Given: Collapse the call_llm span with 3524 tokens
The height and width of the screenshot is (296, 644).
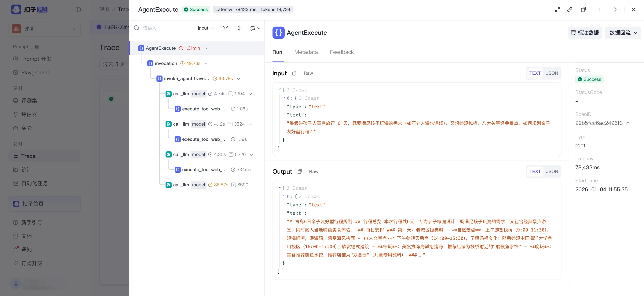Looking at the screenshot, I should [x=251, y=124].
